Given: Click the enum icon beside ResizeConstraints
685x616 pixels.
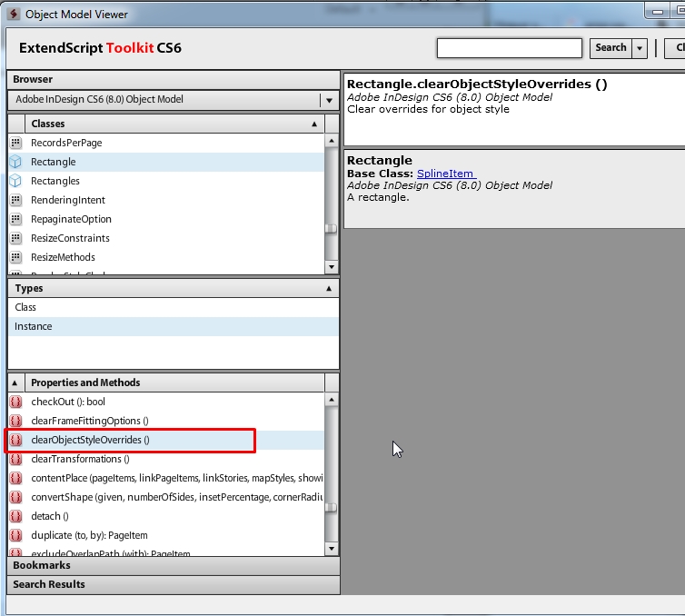Looking at the screenshot, I should (15, 238).
